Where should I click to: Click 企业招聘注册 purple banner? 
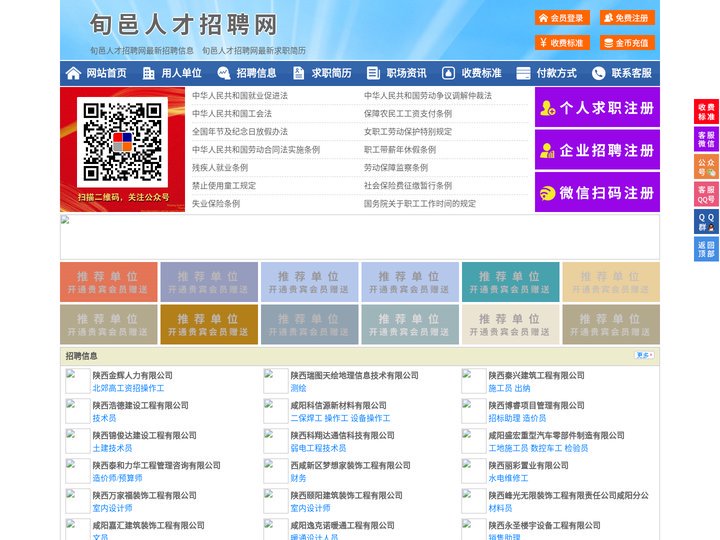[x=597, y=150]
